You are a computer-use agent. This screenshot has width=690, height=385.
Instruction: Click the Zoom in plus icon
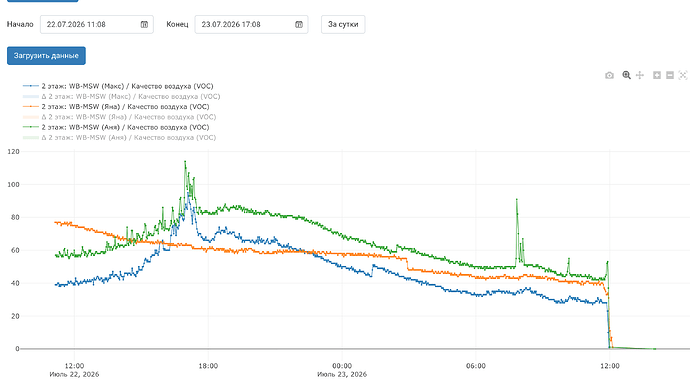pyautogui.click(x=657, y=75)
